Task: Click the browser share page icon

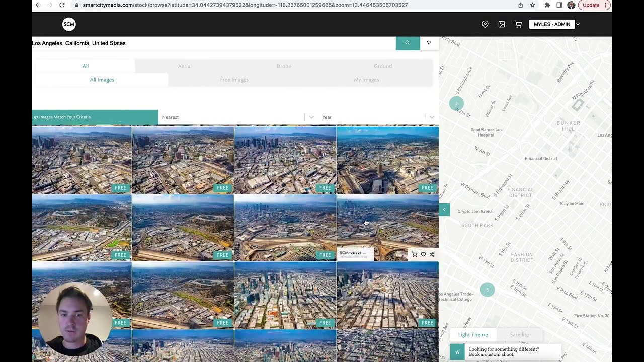Action: coord(521,5)
